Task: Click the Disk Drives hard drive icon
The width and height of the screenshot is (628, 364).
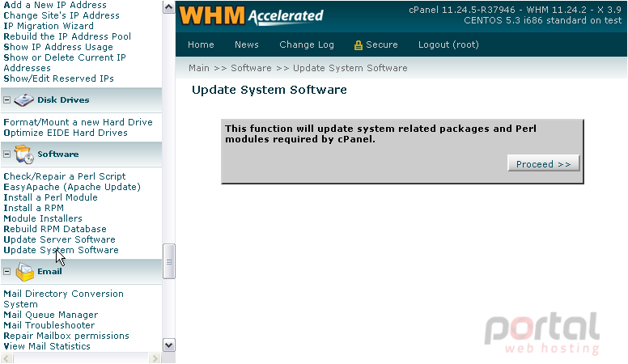Action: pyautogui.click(x=23, y=100)
